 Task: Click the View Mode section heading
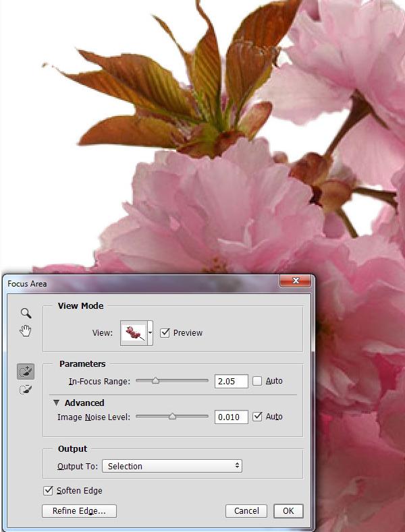pos(80,305)
